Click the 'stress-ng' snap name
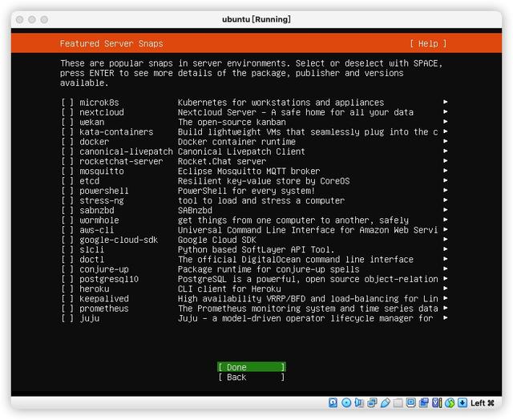 coord(102,201)
